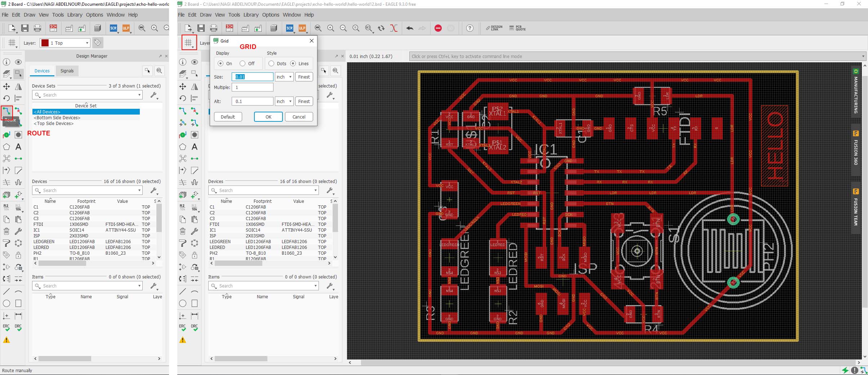This screenshot has height=375, width=868.
Task: Switch to the Signals tab in Design Manager
Action: 67,71
